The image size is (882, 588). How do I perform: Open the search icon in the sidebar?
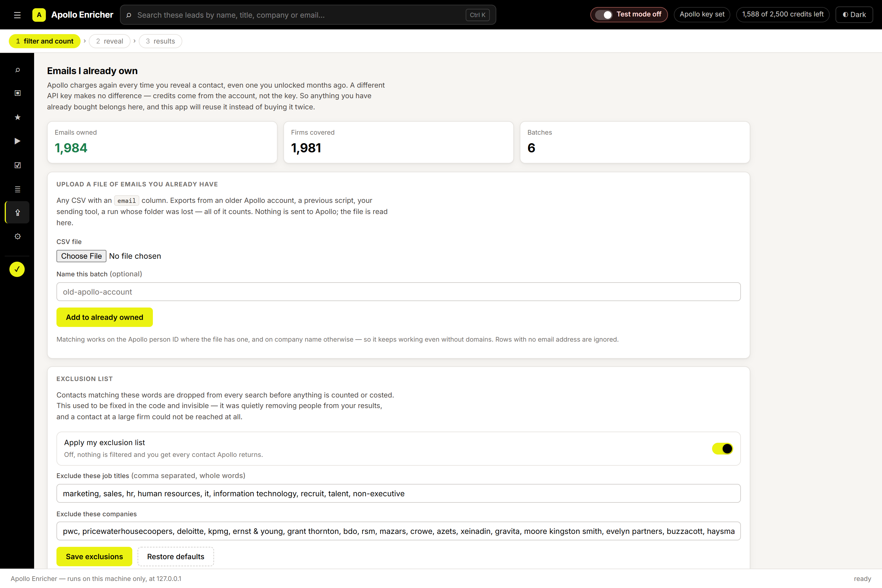pyautogui.click(x=17, y=70)
